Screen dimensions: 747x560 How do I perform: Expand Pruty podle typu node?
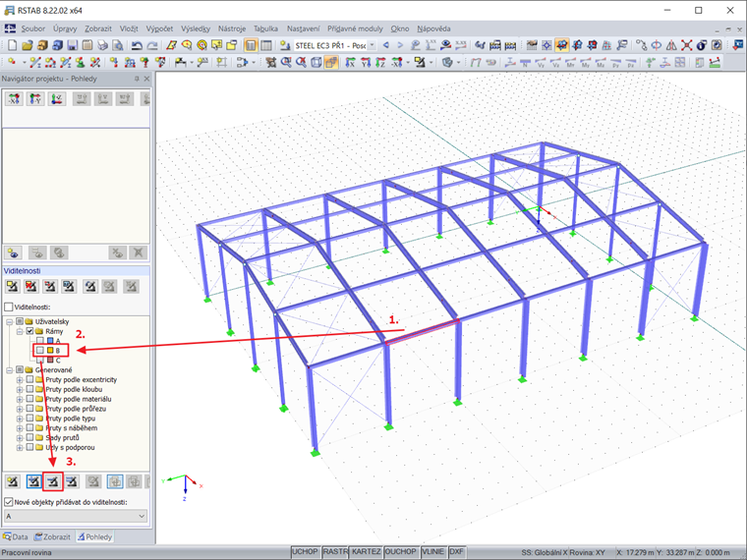pos(20,419)
